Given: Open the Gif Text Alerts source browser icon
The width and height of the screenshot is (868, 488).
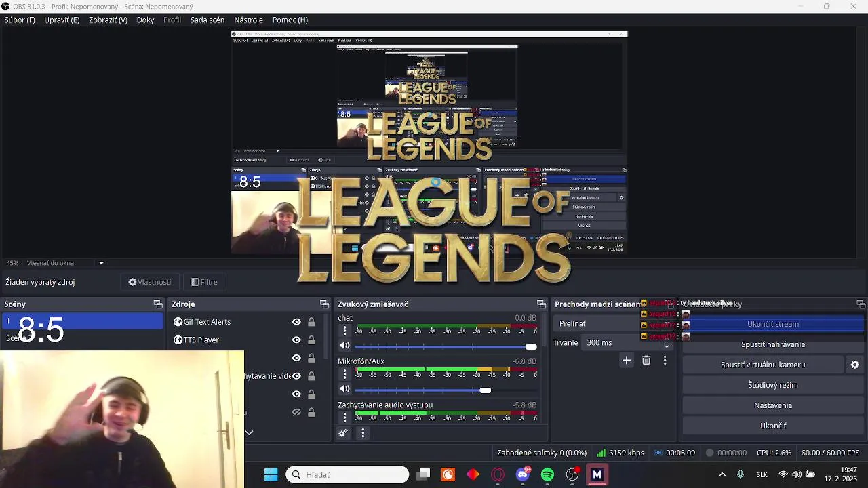Looking at the screenshot, I should tap(178, 322).
